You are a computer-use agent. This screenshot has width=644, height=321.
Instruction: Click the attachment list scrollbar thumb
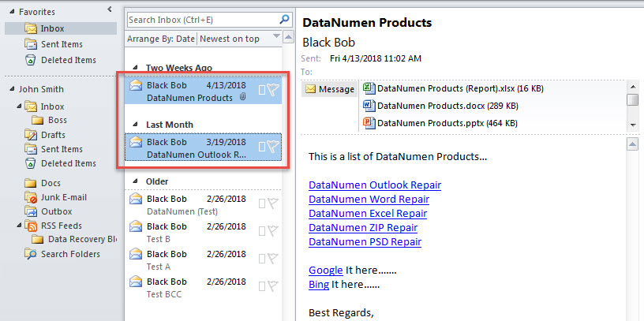coord(633,99)
